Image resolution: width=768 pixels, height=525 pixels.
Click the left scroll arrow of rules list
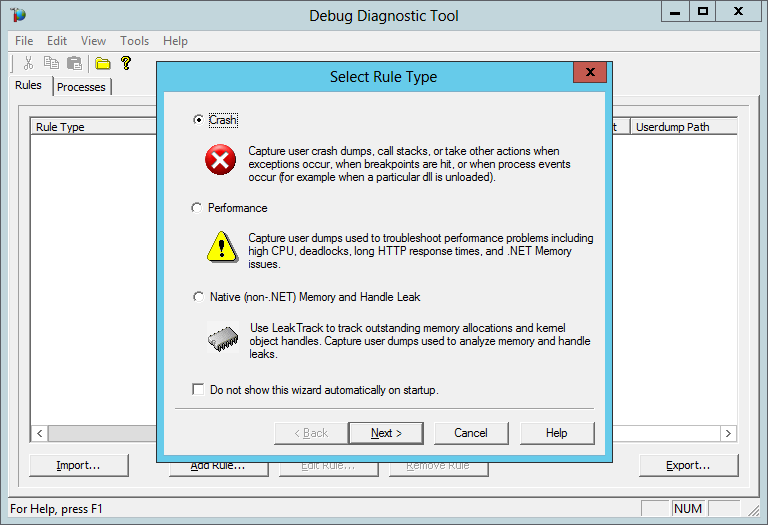point(40,433)
